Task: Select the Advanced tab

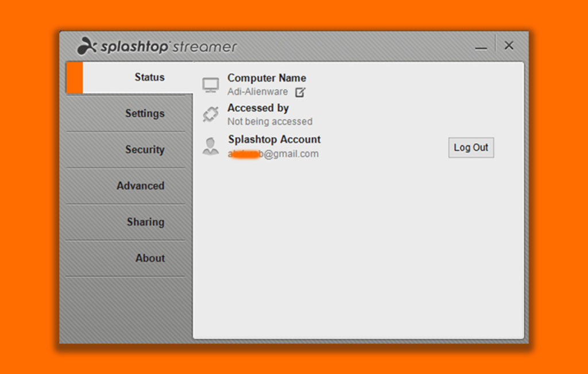Action: (141, 186)
